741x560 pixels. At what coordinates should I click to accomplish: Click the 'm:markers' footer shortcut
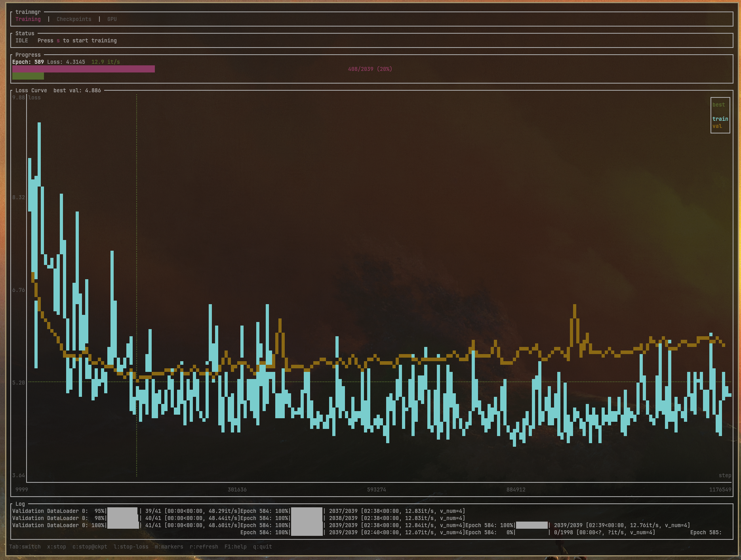coord(169,547)
